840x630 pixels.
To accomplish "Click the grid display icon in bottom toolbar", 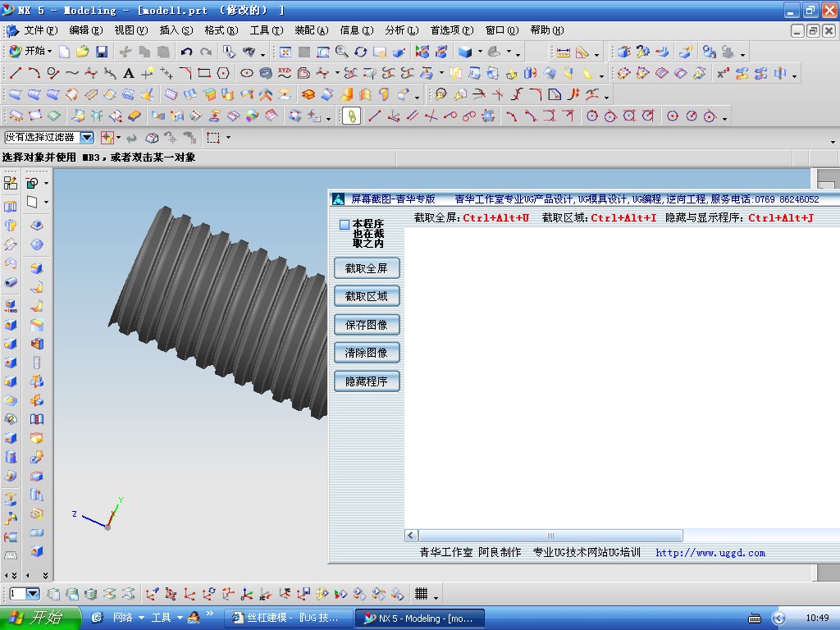I will coord(421,593).
